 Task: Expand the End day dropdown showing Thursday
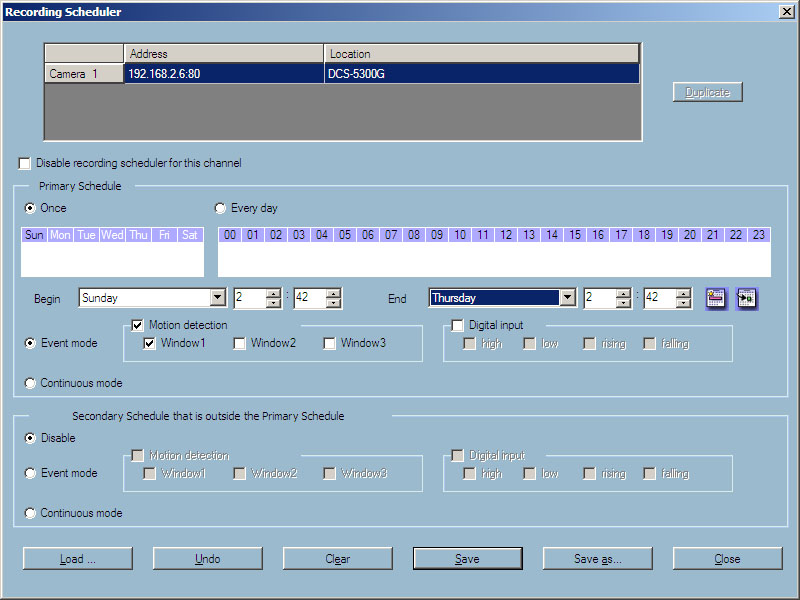[568, 298]
